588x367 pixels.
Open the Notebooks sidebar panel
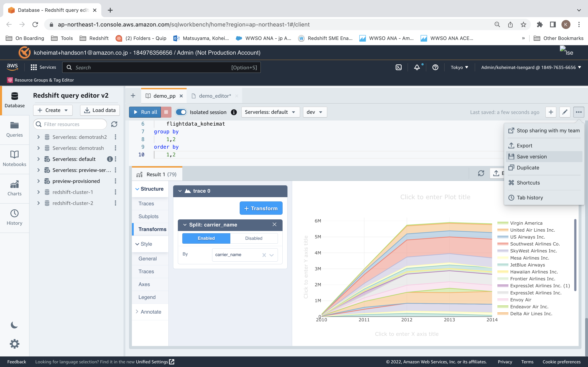(14, 158)
